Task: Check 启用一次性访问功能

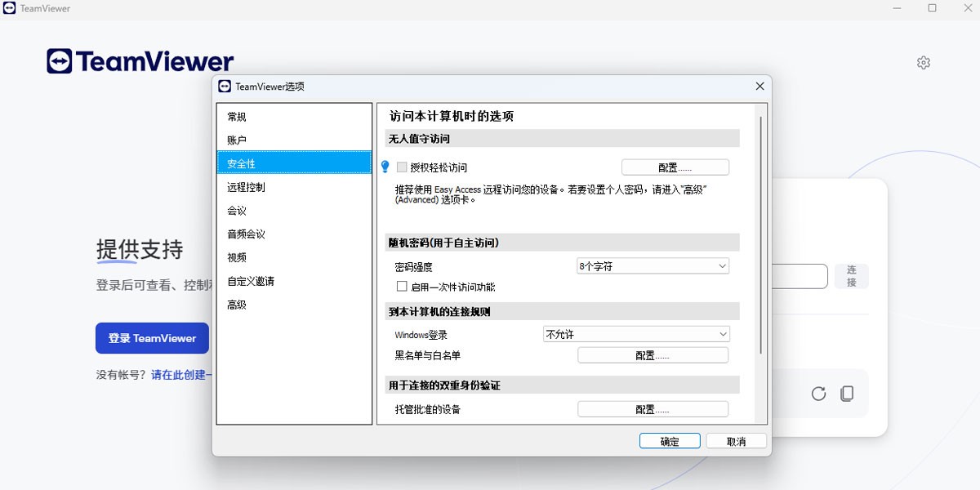Action: click(x=402, y=286)
